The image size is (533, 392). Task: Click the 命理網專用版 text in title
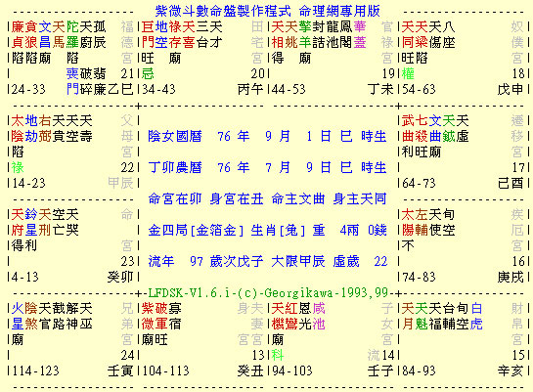(x=339, y=11)
